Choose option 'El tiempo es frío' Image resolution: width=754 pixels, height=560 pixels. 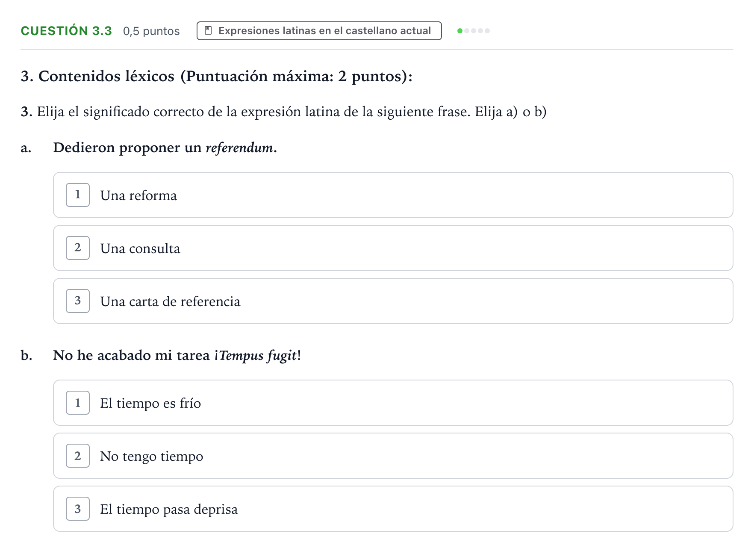coord(393,403)
